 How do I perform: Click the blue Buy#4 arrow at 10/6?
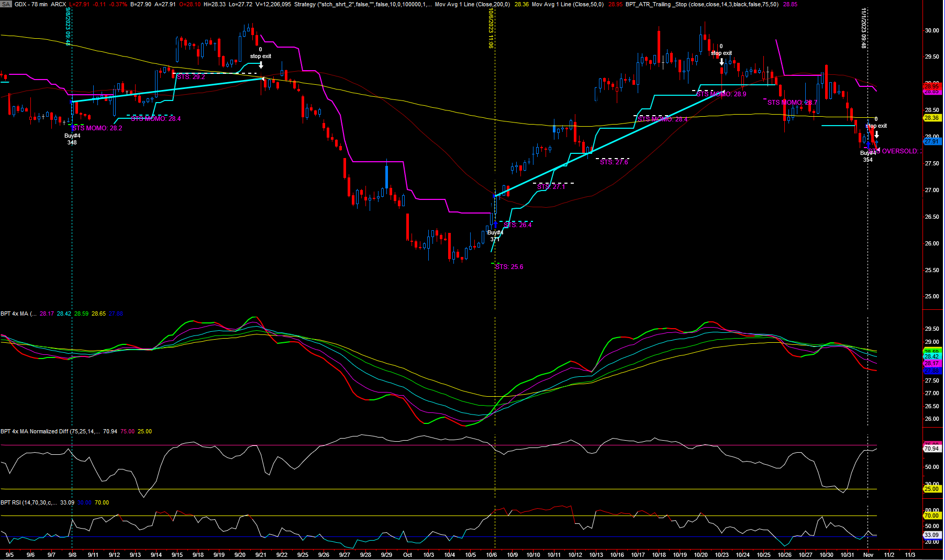495,225
